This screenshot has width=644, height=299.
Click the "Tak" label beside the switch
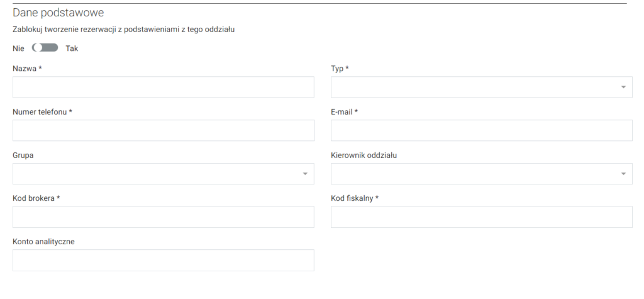click(x=72, y=48)
